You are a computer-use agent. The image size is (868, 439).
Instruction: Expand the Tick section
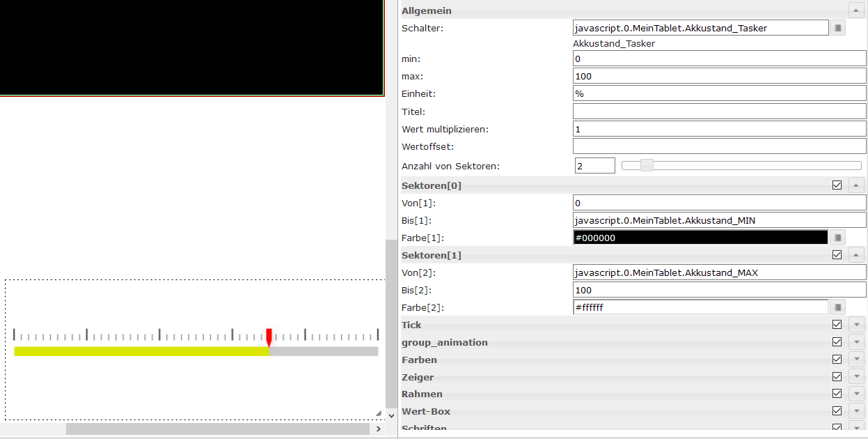856,325
